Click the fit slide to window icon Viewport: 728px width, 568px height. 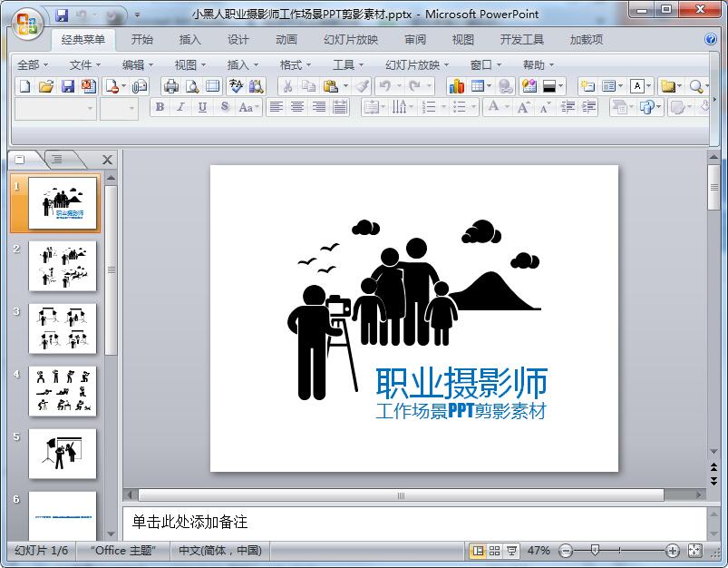[695, 551]
